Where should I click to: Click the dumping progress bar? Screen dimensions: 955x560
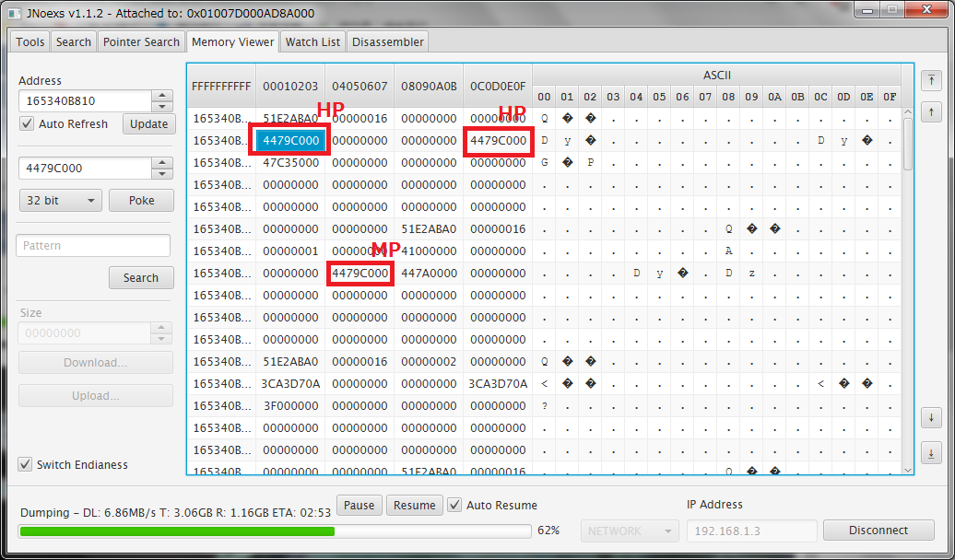(x=275, y=531)
